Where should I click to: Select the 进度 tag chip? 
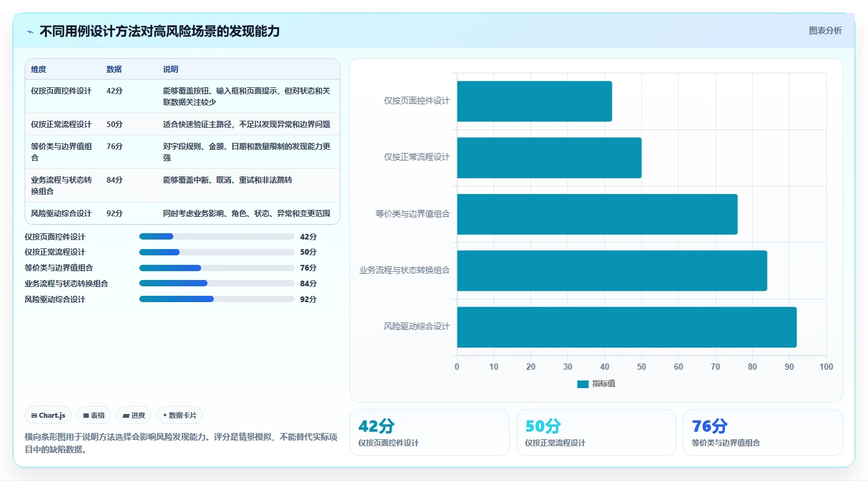pyautogui.click(x=133, y=415)
